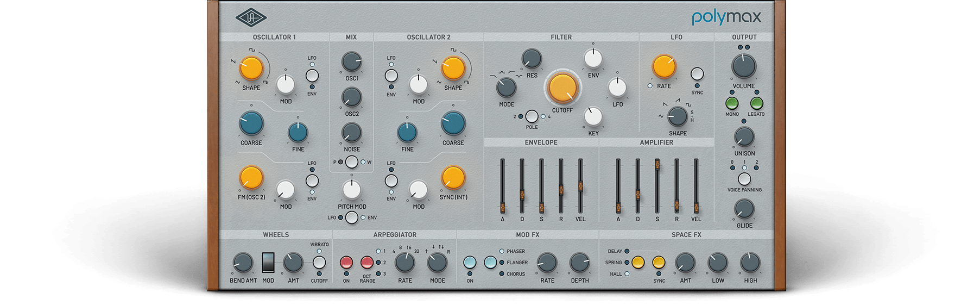This screenshot has width=980, height=305.
Task: Toggle the LFO Sync button
Action: click(697, 74)
